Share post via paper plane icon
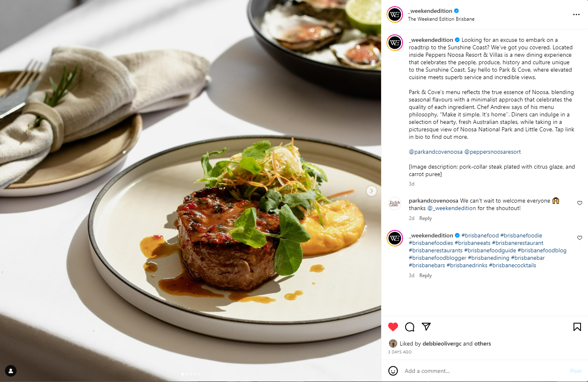 [426, 327]
